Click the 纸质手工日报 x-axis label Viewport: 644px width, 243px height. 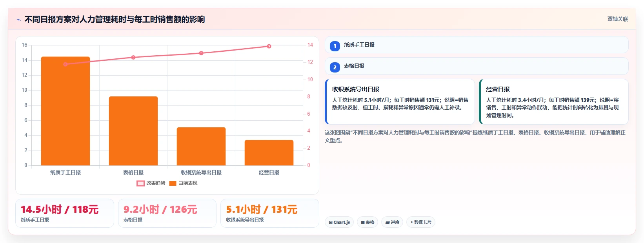click(65, 172)
